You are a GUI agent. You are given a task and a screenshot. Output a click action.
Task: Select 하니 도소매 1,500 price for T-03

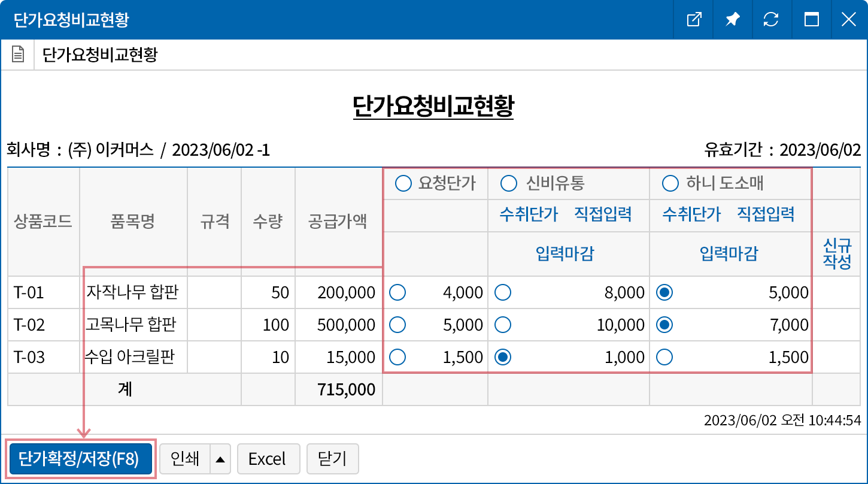664,357
